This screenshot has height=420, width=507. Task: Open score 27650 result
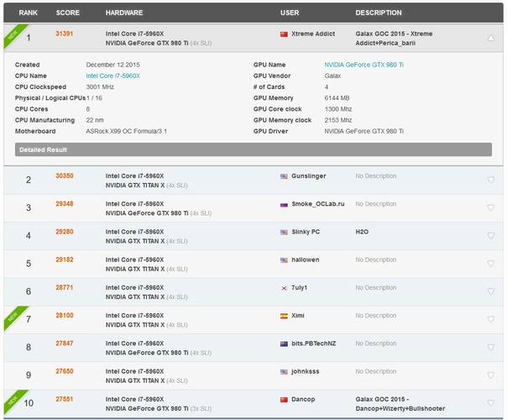(x=65, y=371)
